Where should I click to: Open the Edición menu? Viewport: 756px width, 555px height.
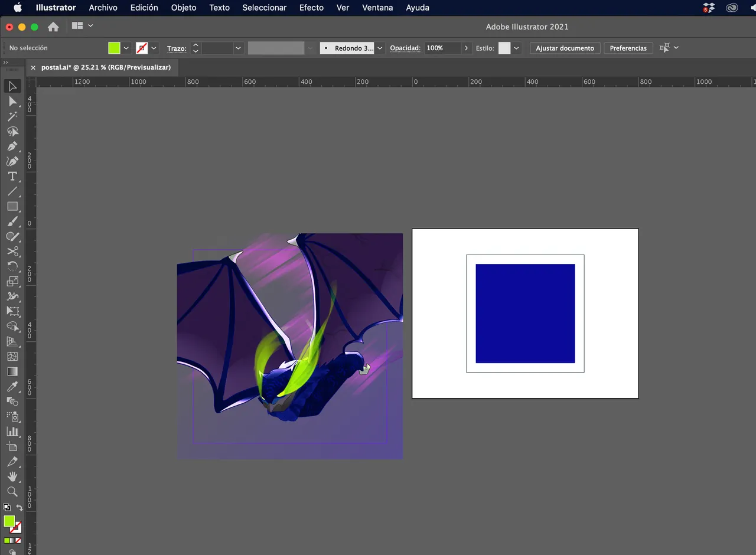pos(144,8)
